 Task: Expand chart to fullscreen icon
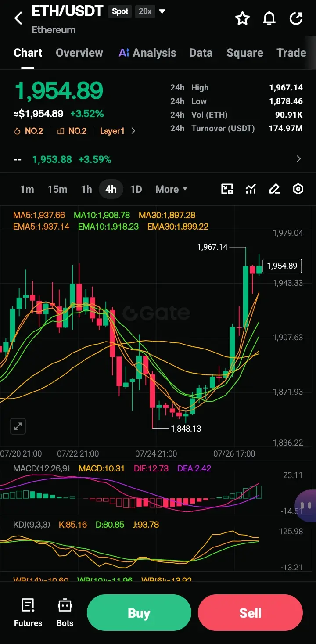coord(18,426)
